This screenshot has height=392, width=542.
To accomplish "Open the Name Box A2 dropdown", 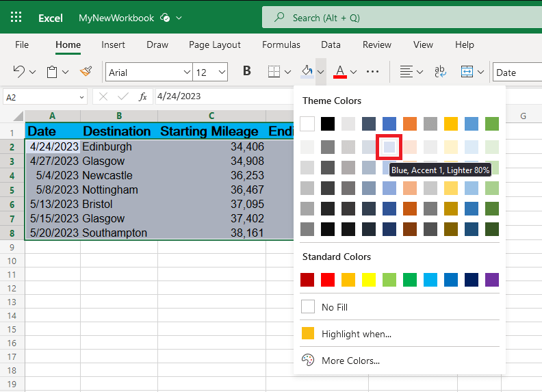I will point(81,97).
